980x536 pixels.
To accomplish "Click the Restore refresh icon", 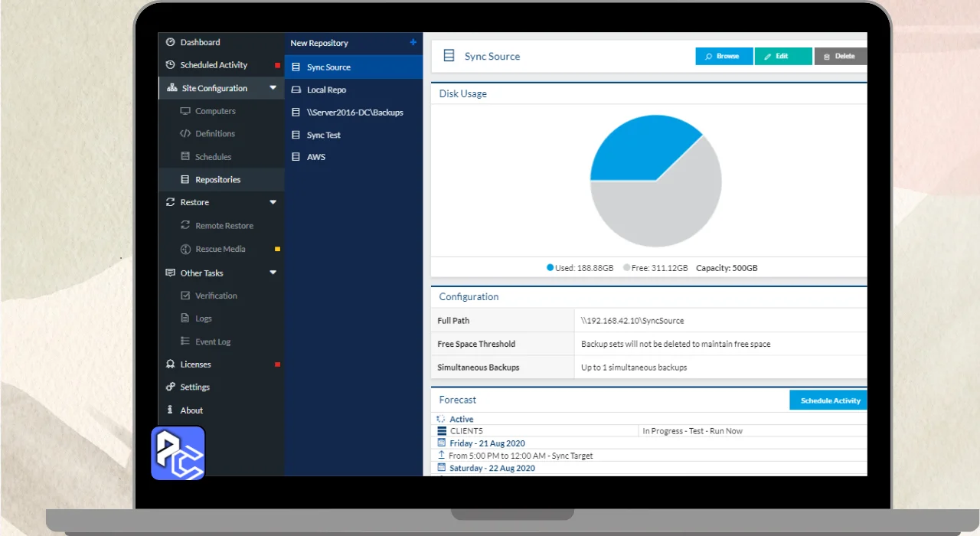I will (171, 202).
